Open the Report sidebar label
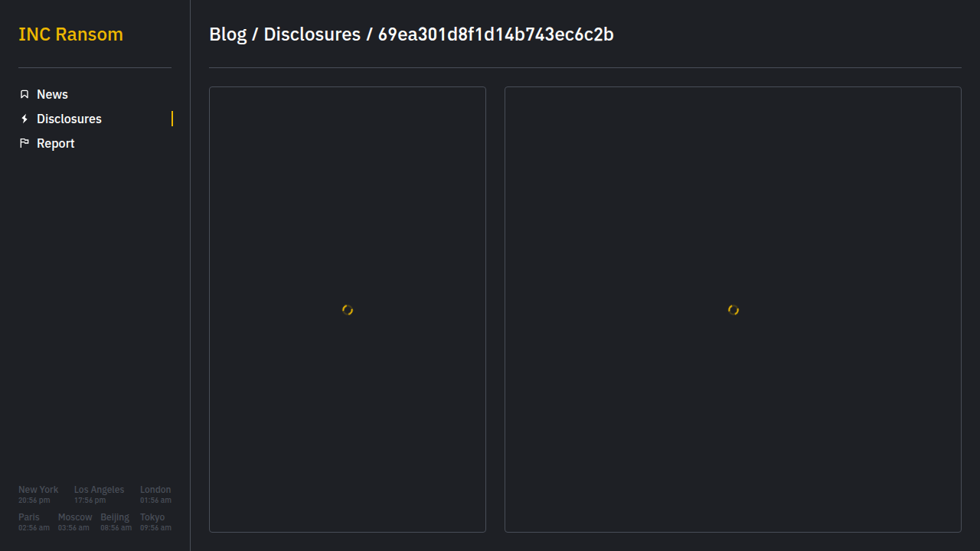The width and height of the screenshot is (980, 551). pyautogui.click(x=55, y=143)
